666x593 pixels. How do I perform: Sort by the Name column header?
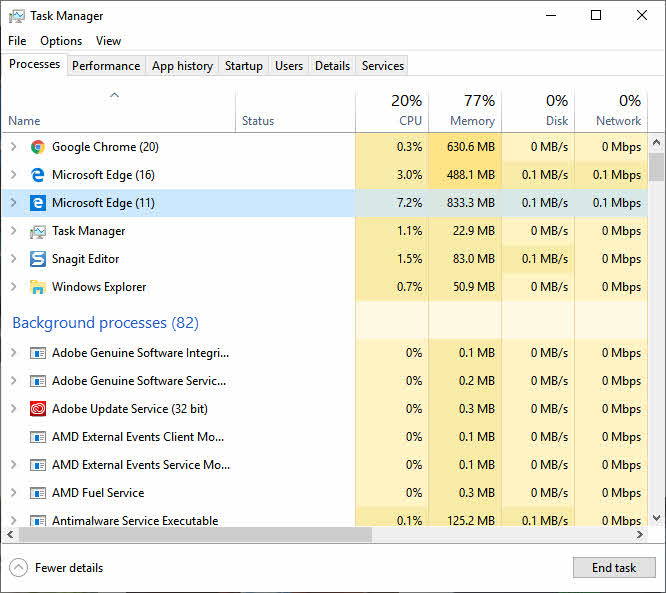(x=119, y=110)
